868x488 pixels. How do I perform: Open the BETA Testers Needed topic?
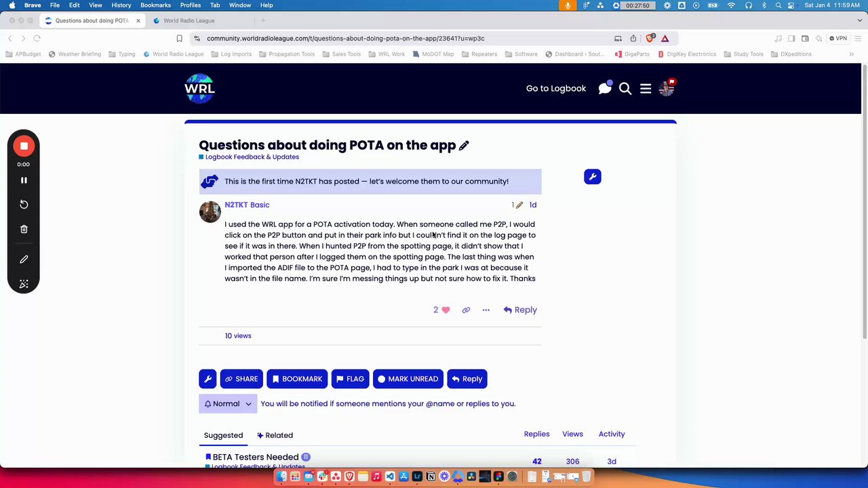click(256, 457)
